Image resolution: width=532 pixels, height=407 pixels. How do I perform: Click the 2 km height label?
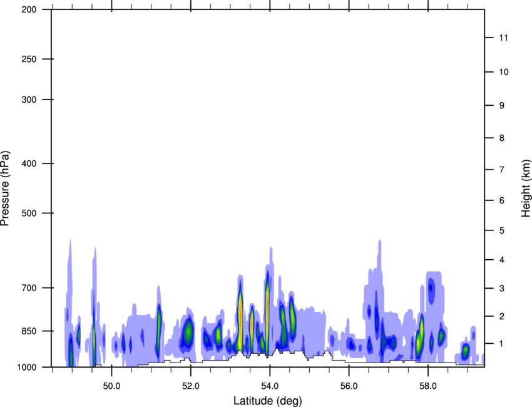pyautogui.click(x=502, y=316)
